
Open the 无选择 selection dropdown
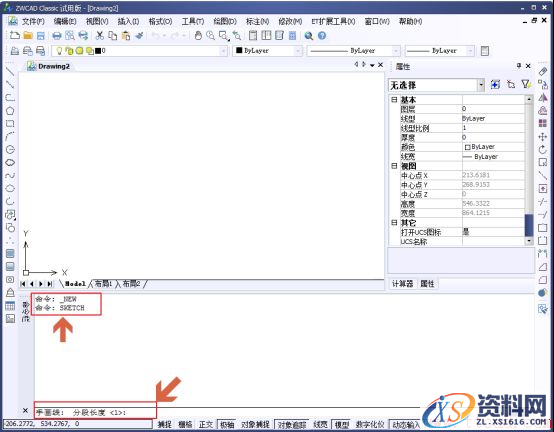click(x=481, y=85)
